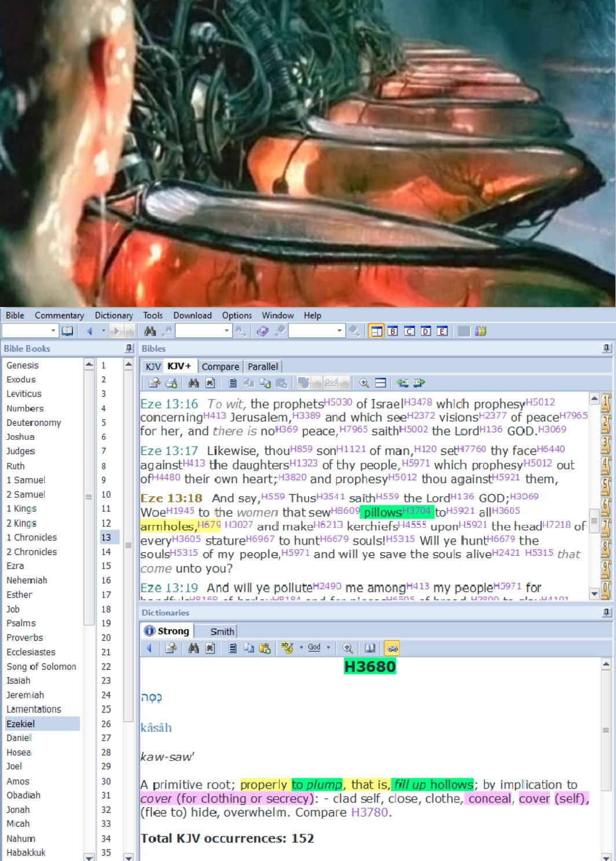Jump to bookmark 1 on right strip

[x=606, y=402]
